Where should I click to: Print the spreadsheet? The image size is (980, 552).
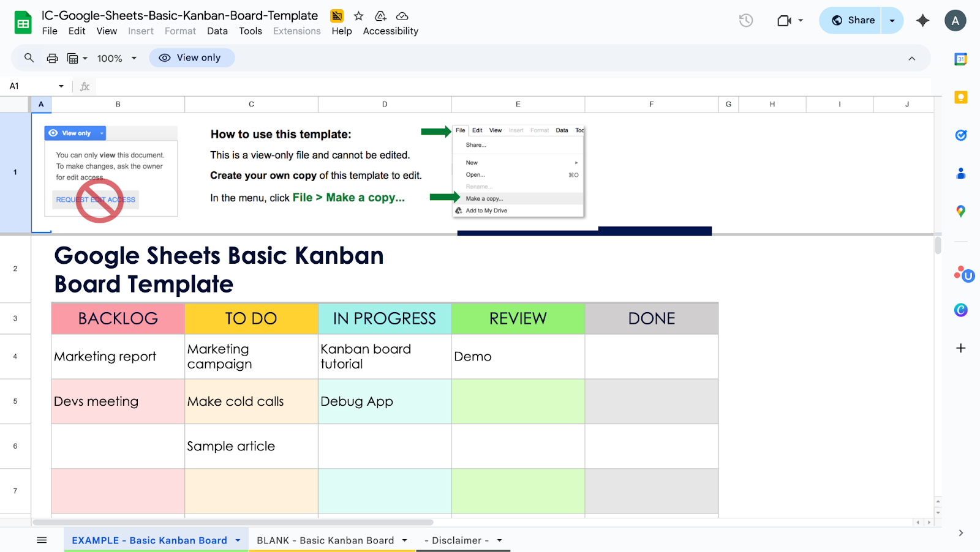click(53, 58)
